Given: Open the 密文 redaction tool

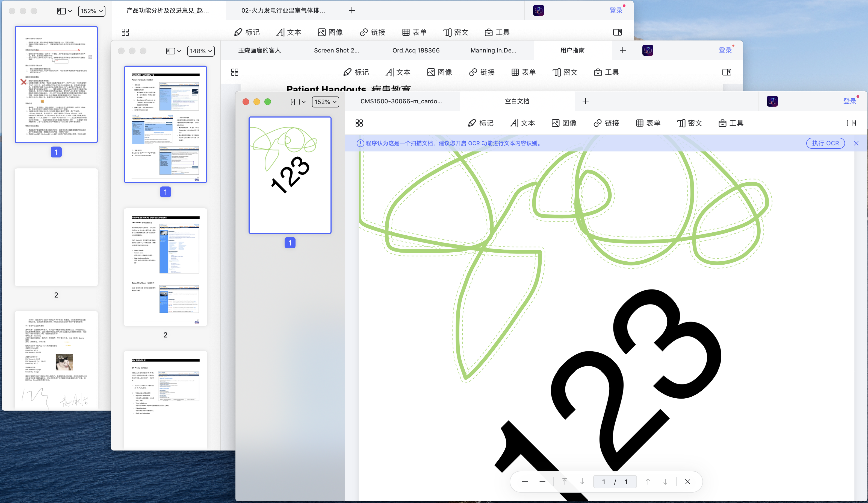Looking at the screenshot, I should coord(690,123).
